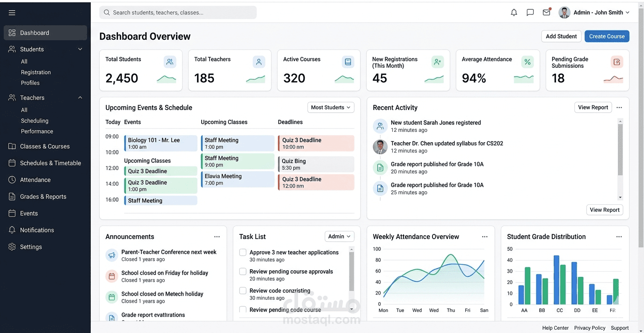The image size is (644, 333).
Task: Collapse the Students sidebar section chevron
Action: click(80, 49)
